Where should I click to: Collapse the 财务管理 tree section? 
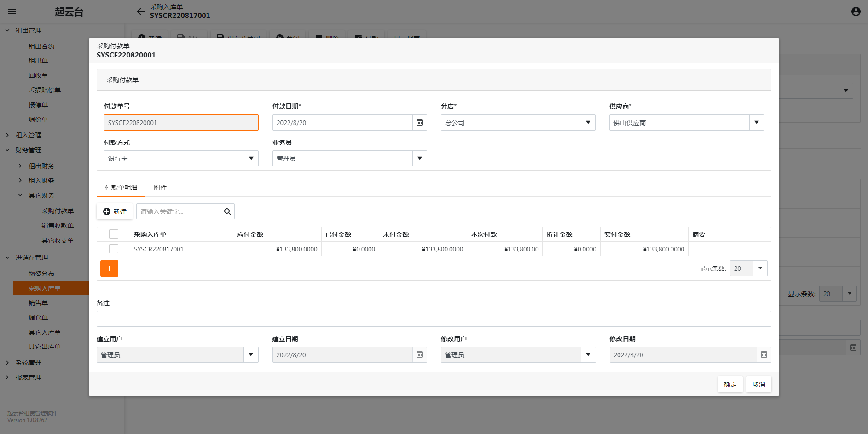click(7, 150)
